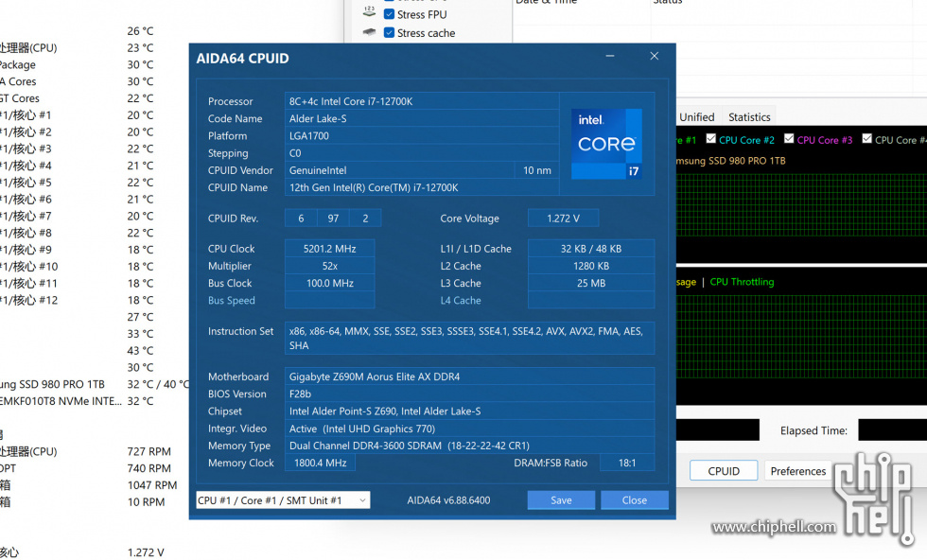Click the Close button in AIDA64 CPUID
The height and width of the screenshot is (560, 927).
(x=635, y=500)
